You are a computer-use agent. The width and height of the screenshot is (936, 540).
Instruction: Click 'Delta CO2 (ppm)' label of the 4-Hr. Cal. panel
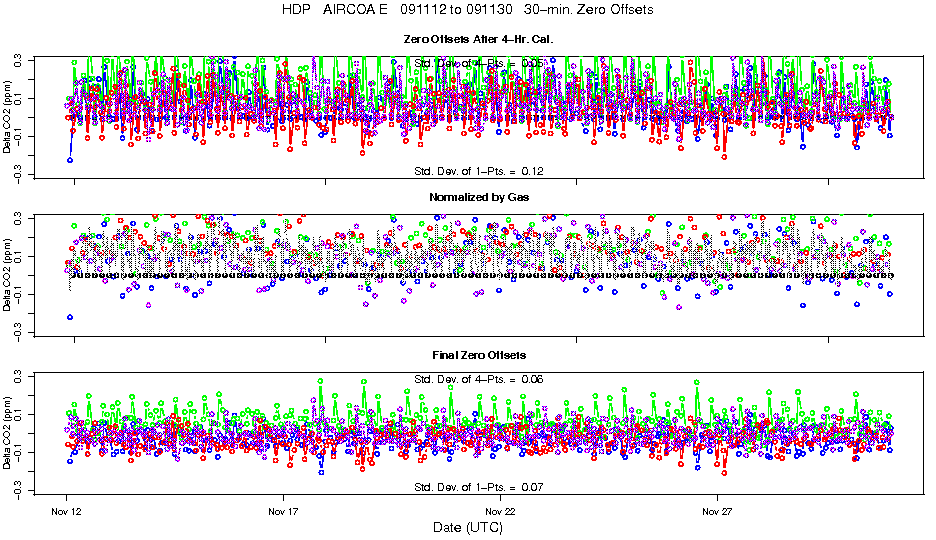click(x=7, y=117)
